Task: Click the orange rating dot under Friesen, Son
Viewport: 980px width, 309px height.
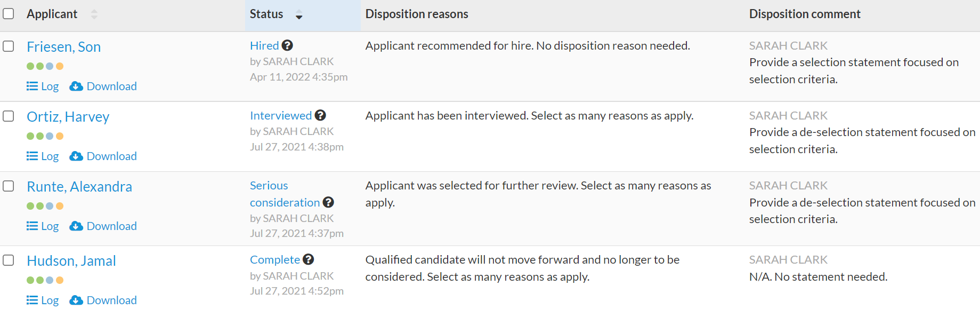Action: tap(60, 66)
